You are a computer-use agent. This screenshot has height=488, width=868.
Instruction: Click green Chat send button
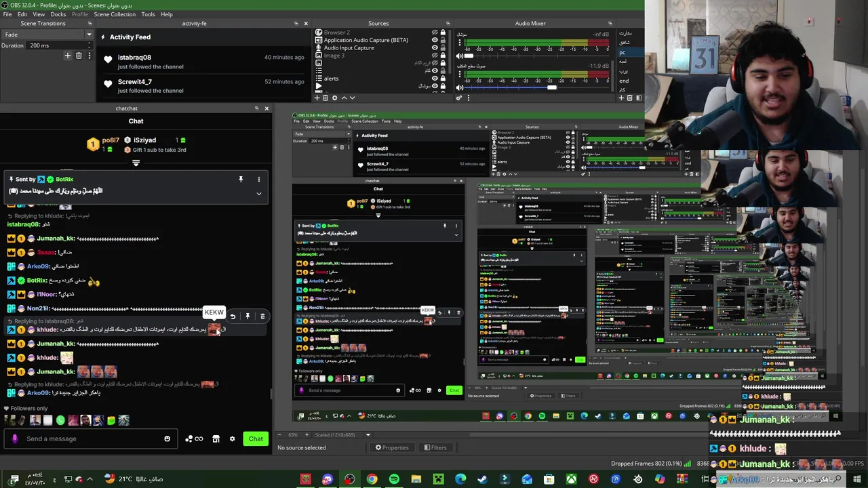(x=256, y=439)
